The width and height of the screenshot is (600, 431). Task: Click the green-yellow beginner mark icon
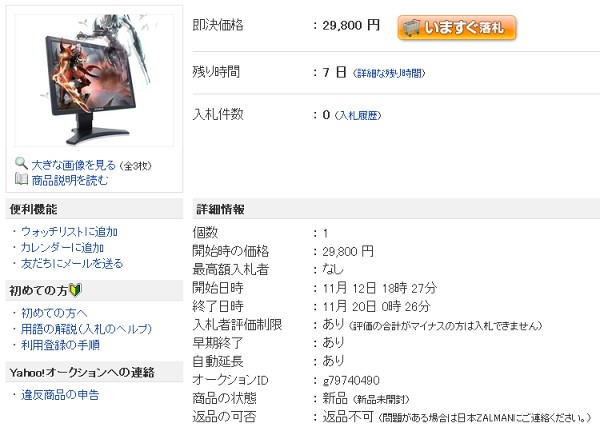point(76,290)
